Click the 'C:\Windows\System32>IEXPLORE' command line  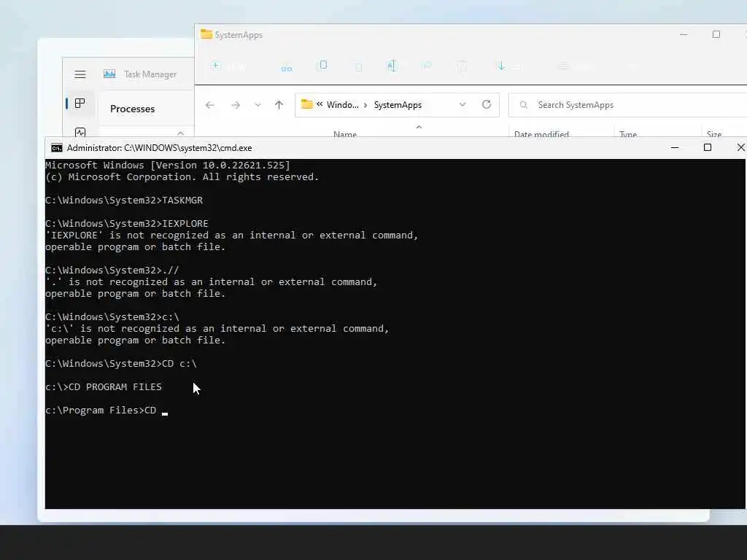pos(127,223)
